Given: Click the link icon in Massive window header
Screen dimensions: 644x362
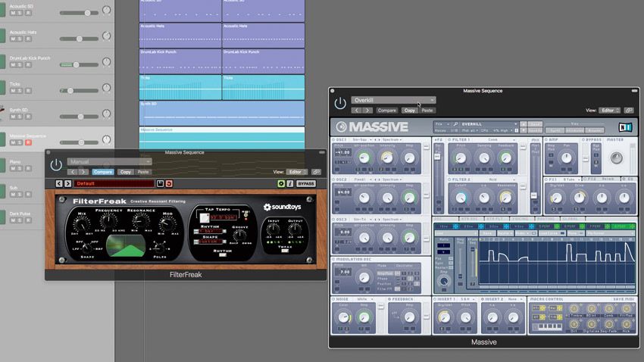Looking at the screenshot, I should click(x=628, y=111).
